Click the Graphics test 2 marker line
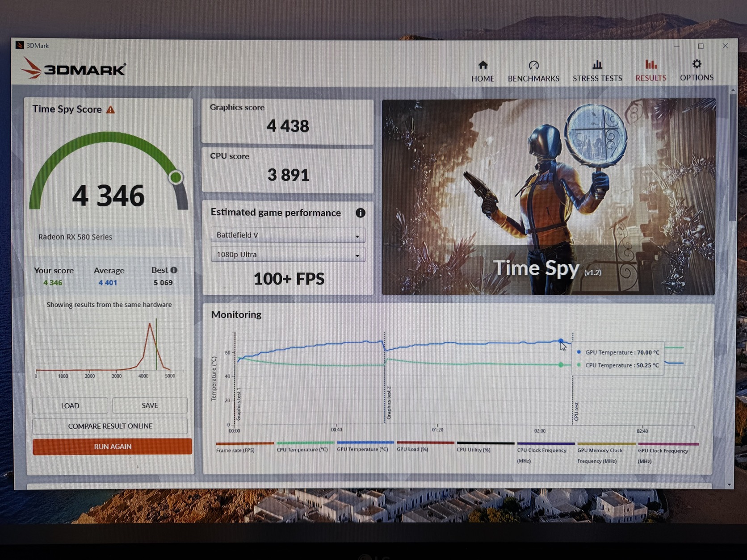 385,377
